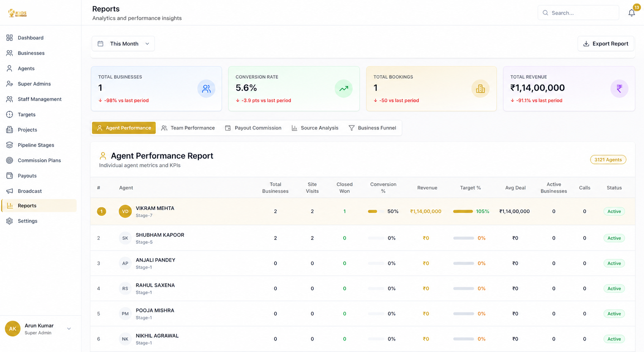Click the Staff Management sidebar icon

point(9,99)
